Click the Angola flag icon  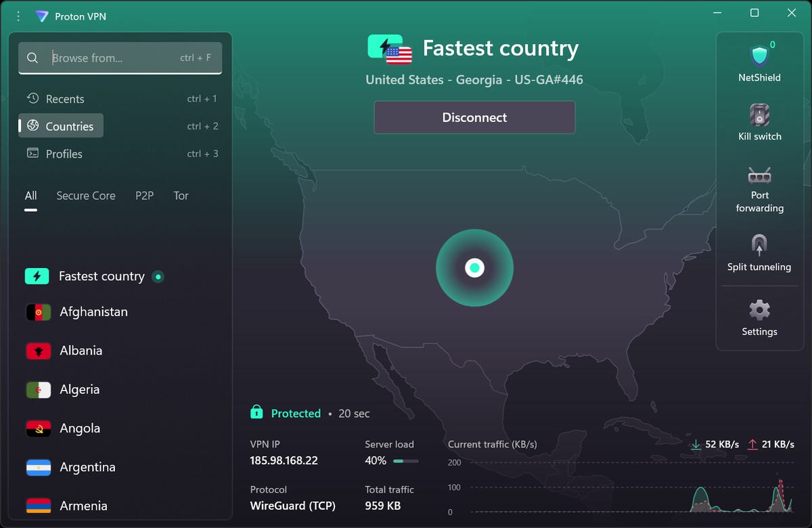(39, 428)
